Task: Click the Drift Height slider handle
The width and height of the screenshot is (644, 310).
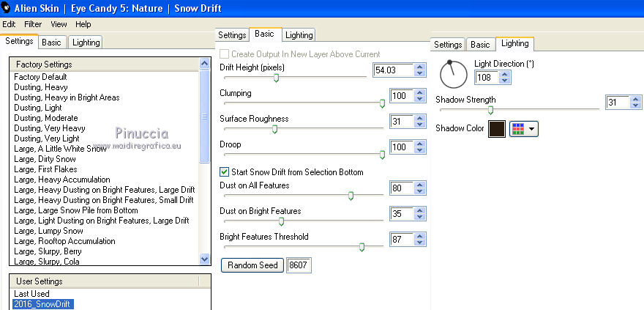Action: tap(276, 78)
